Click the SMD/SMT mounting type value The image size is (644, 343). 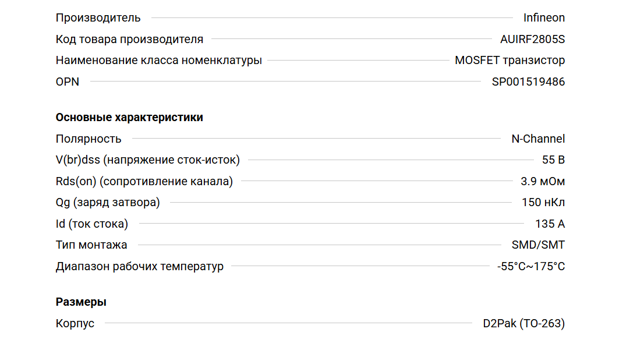(x=534, y=245)
